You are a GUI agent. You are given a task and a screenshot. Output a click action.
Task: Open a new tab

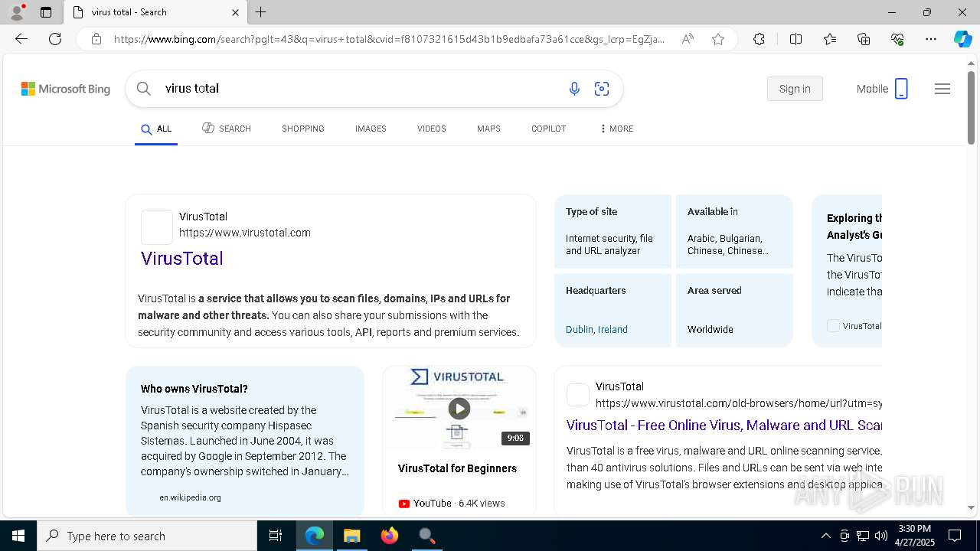click(261, 12)
